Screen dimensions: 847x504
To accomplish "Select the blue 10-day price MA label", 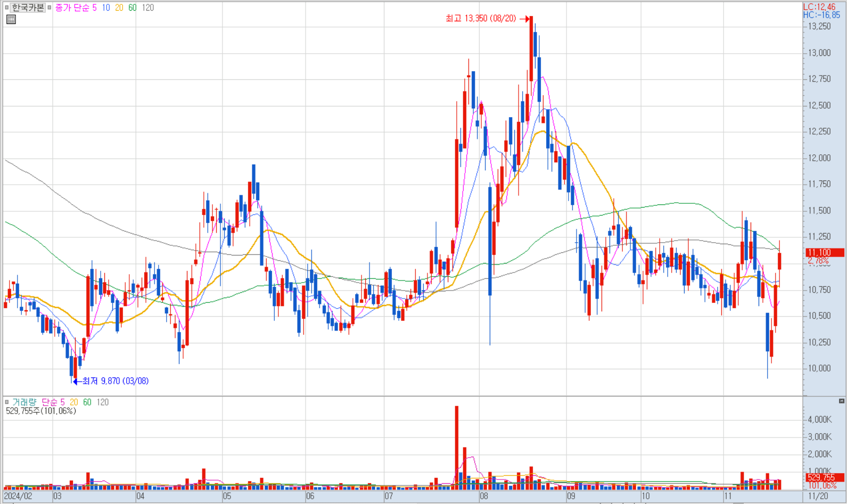I will point(106,7).
